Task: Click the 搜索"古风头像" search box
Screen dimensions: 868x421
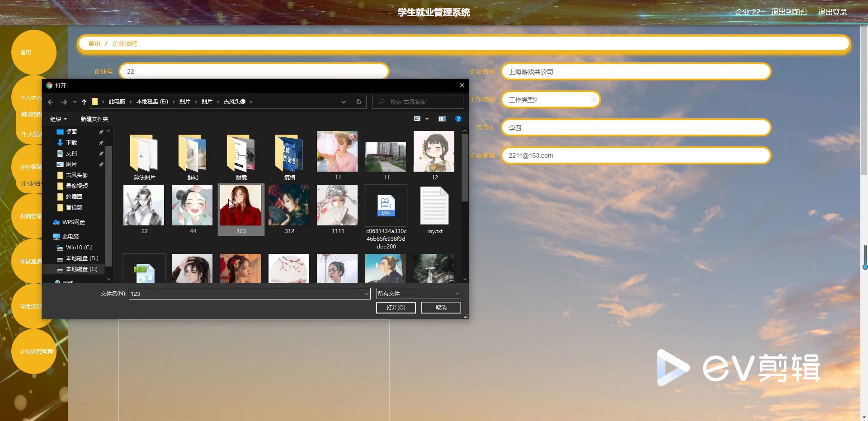Action: click(418, 102)
